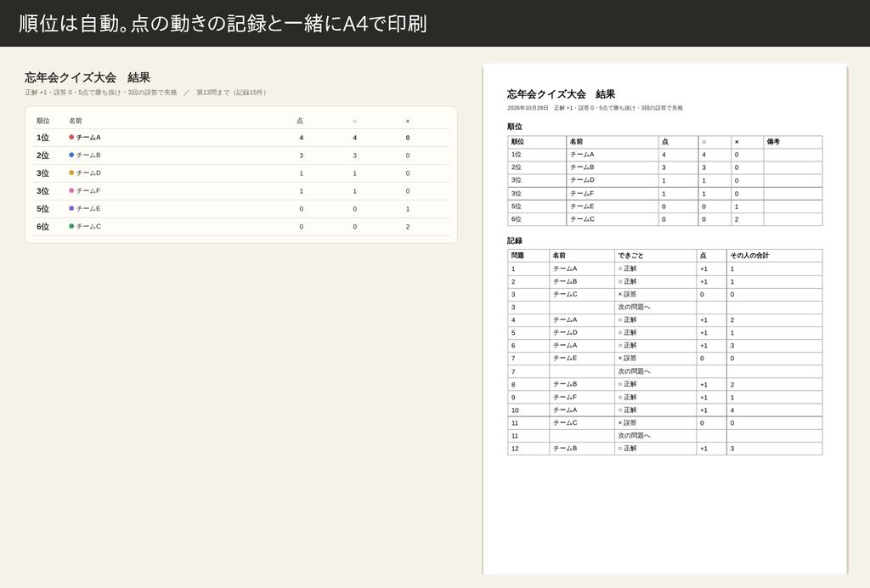This screenshot has height=588, width=870.
Task: Click the '順位' section heading in the print preview
Action: click(514, 127)
